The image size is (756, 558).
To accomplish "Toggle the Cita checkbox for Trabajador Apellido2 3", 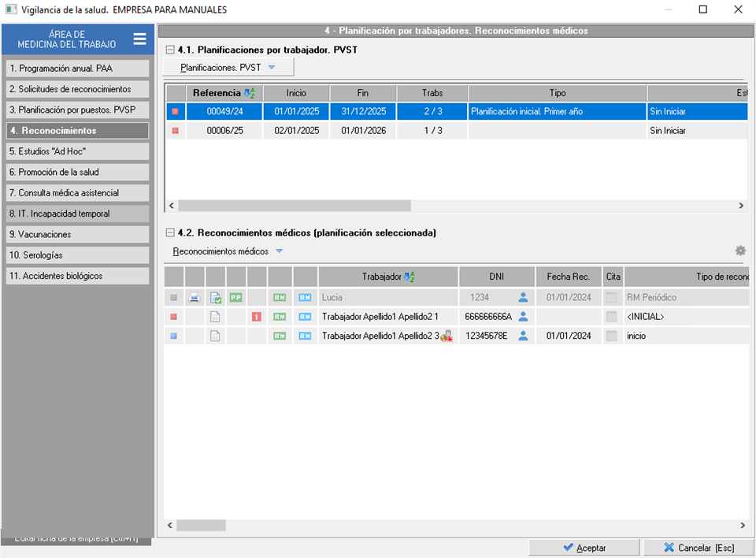I will (x=611, y=336).
